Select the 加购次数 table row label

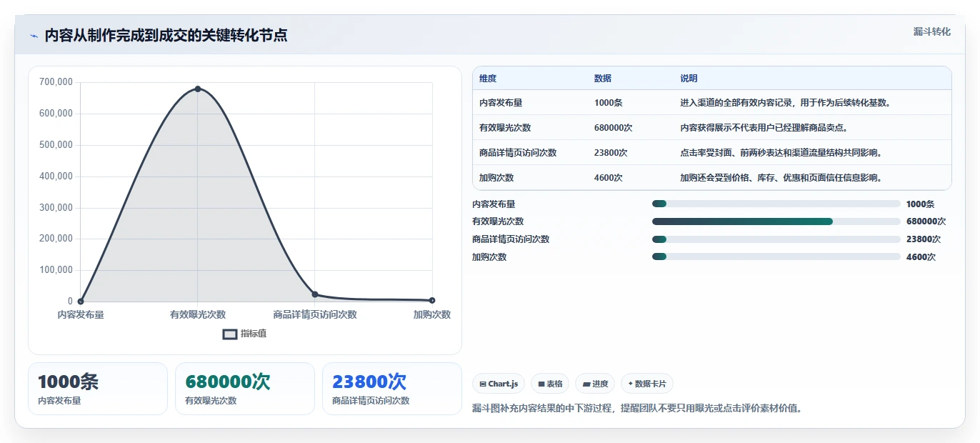click(496, 178)
